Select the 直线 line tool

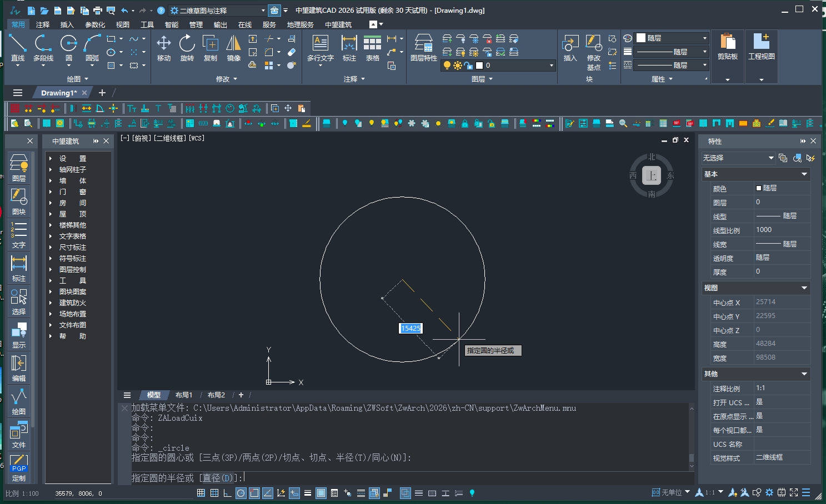pos(18,48)
